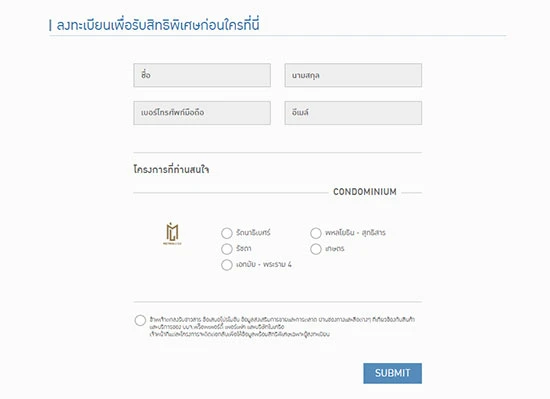
Task: Click the ชื่อ first name field
Action: coord(202,75)
